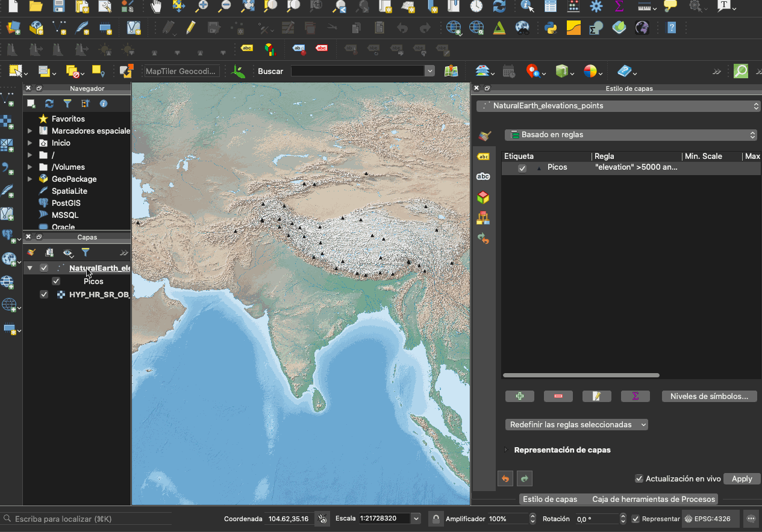Viewport: 762px width, 532px height.
Task: Select the Pan Map hand tool
Action: (156, 7)
